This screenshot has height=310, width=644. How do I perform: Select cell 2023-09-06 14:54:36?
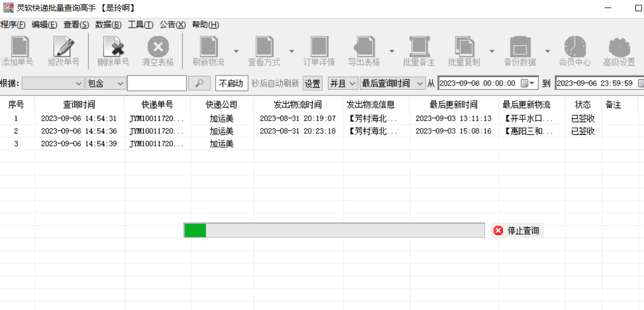pos(79,131)
